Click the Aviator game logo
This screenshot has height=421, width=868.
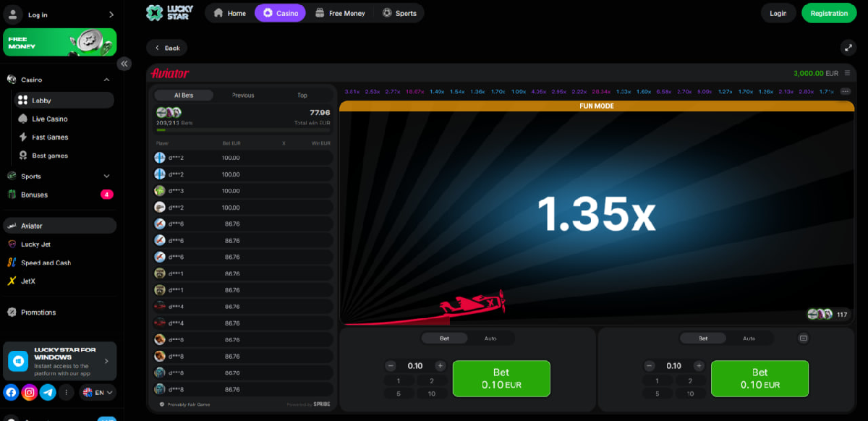[169, 73]
